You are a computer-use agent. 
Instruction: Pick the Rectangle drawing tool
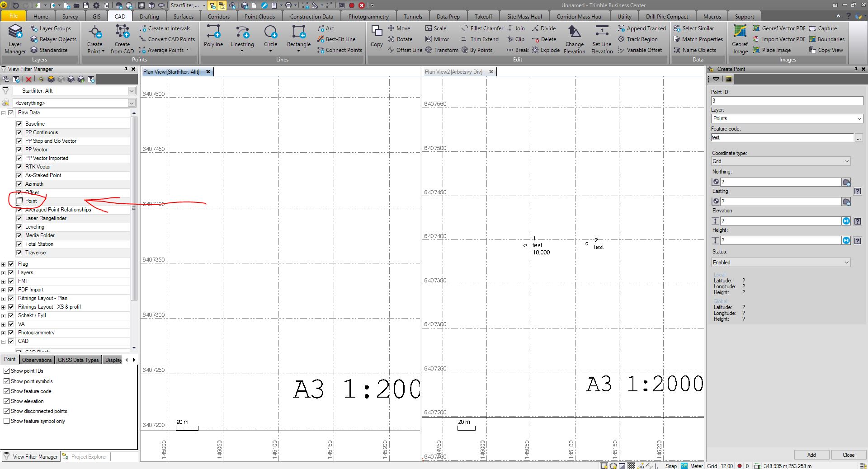pos(298,38)
